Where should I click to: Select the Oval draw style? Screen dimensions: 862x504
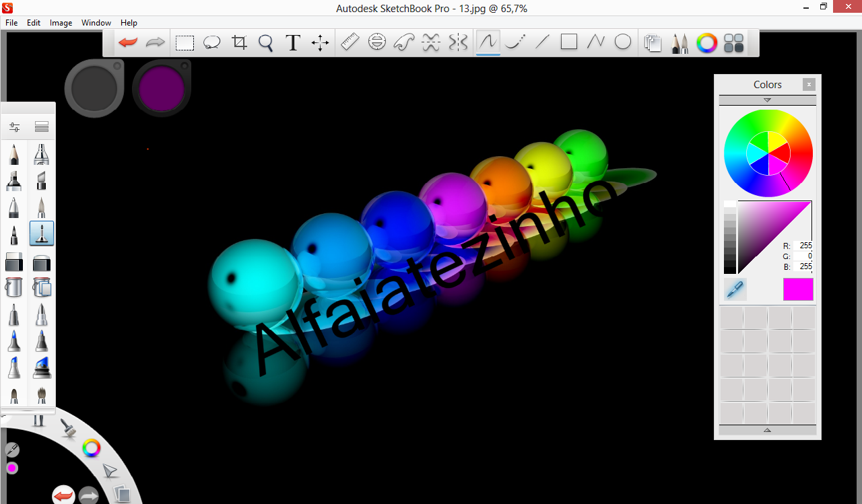623,42
